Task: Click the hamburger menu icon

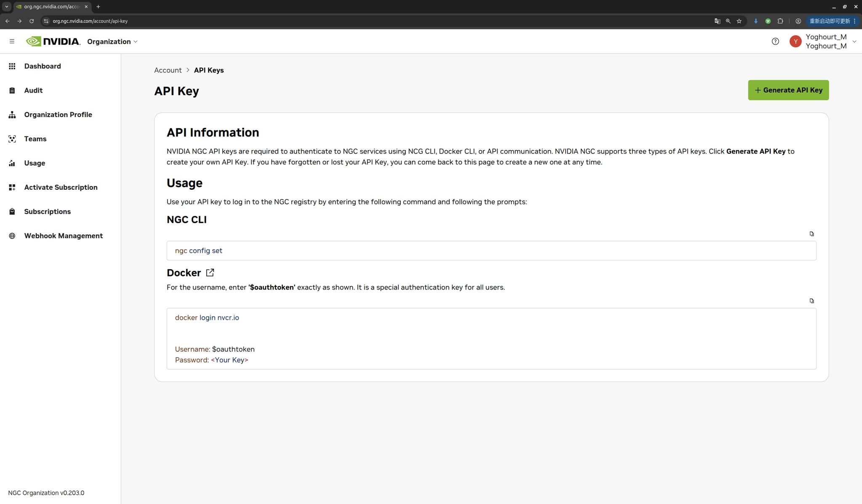Action: pyautogui.click(x=12, y=41)
